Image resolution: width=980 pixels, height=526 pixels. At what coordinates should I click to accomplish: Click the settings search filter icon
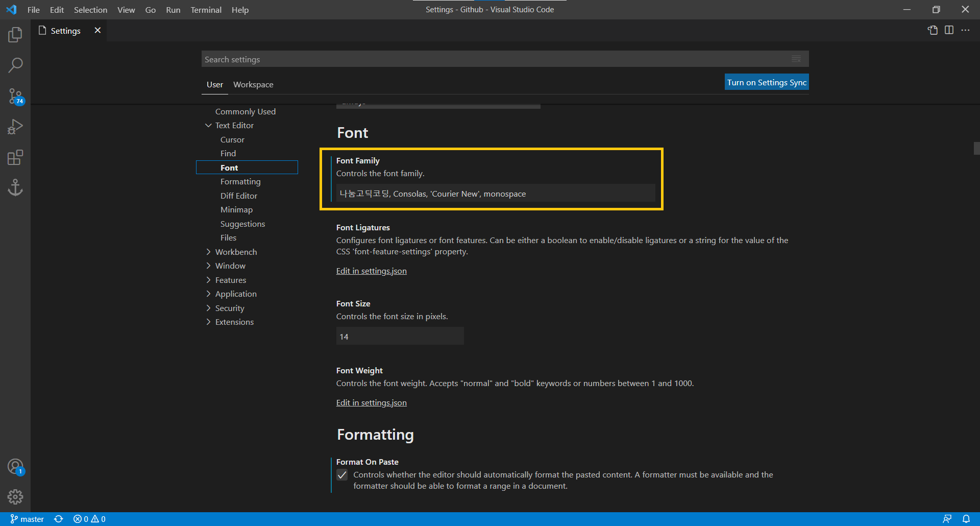point(796,59)
